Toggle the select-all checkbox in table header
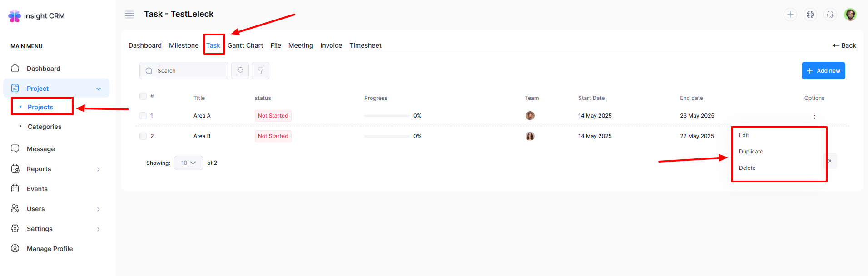Image resolution: width=868 pixels, height=276 pixels. 143,96
